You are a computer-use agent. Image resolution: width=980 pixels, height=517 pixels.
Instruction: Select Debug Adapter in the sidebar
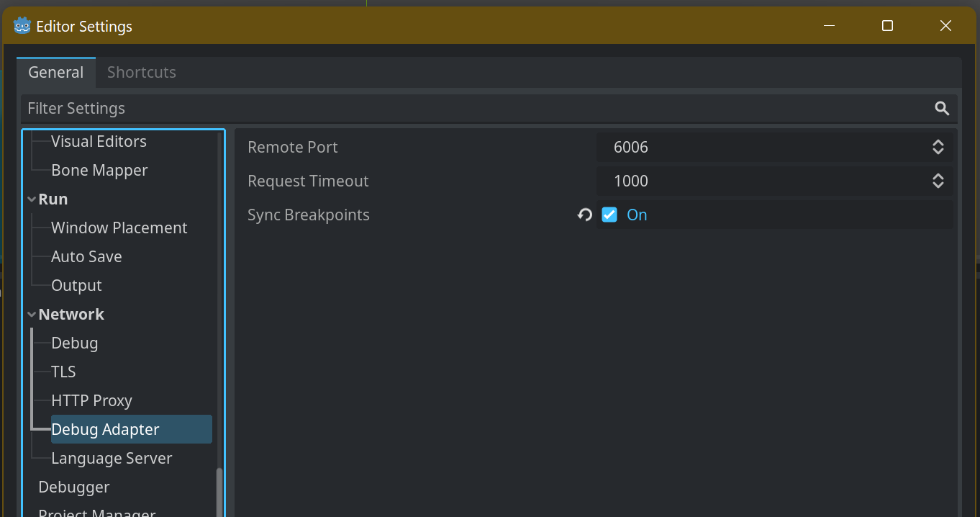click(x=105, y=429)
